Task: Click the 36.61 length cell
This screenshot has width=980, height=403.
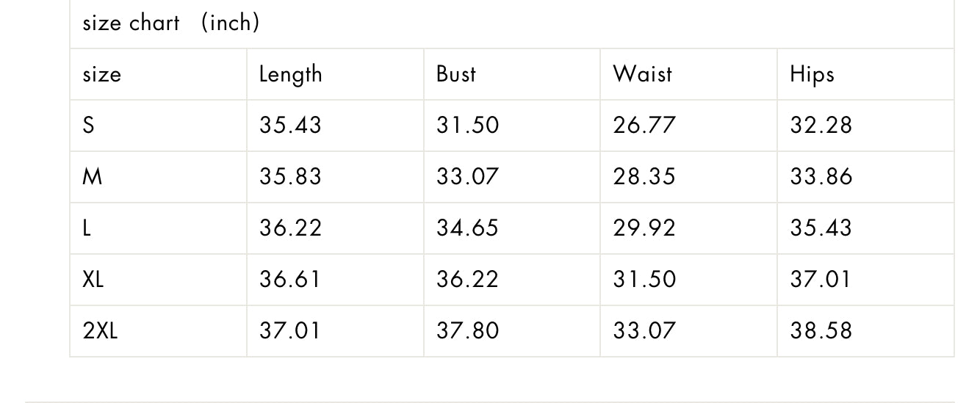Action: pos(335,280)
